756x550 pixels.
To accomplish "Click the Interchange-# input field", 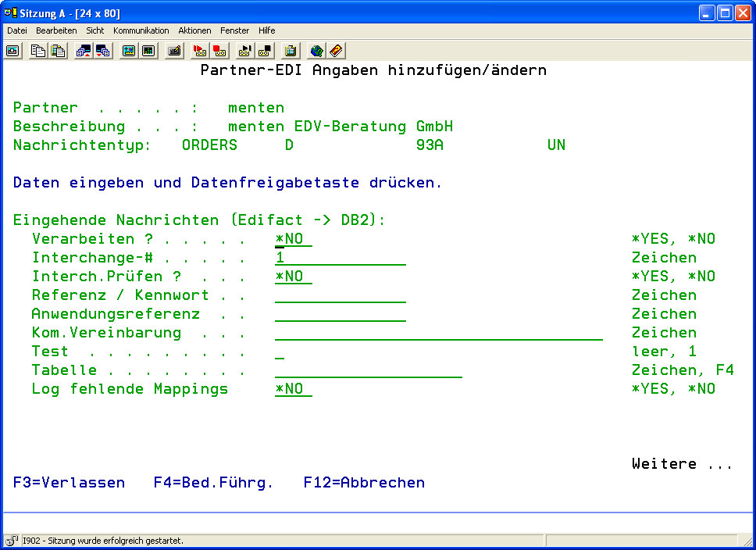I will pyautogui.click(x=340, y=258).
